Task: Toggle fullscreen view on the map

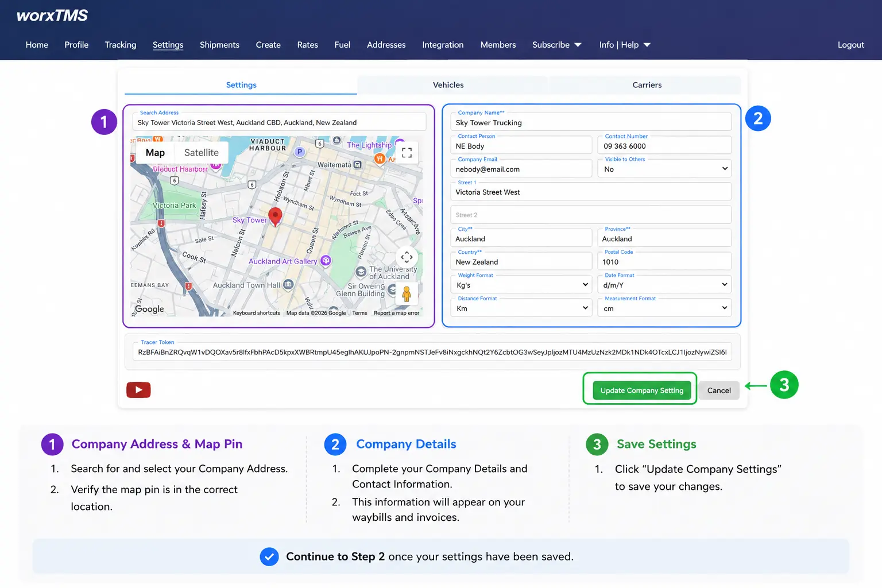Action: click(407, 153)
